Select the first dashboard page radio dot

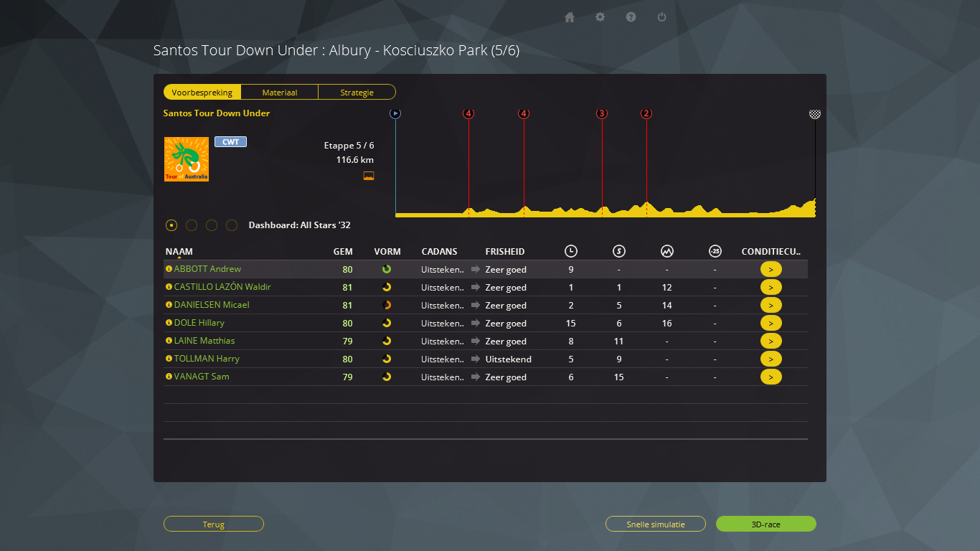pyautogui.click(x=171, y=225)
